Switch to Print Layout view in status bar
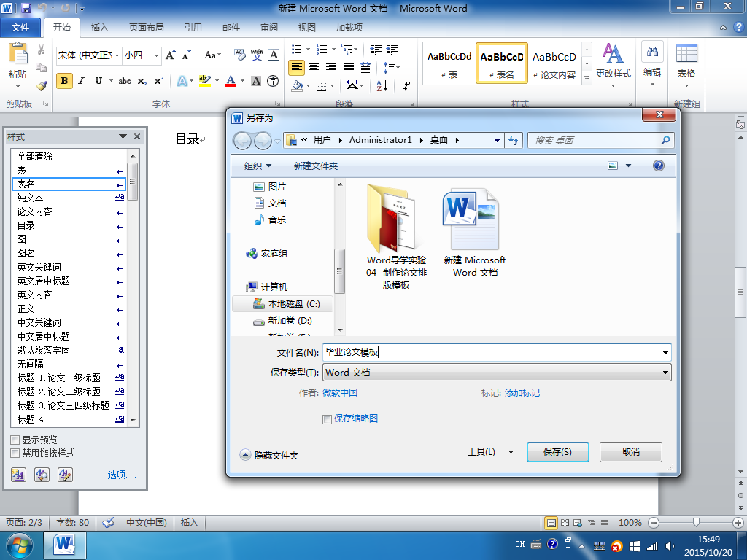The height and width of the screenshot is (560, 747). pyautogui.click(x=551, y=523)
